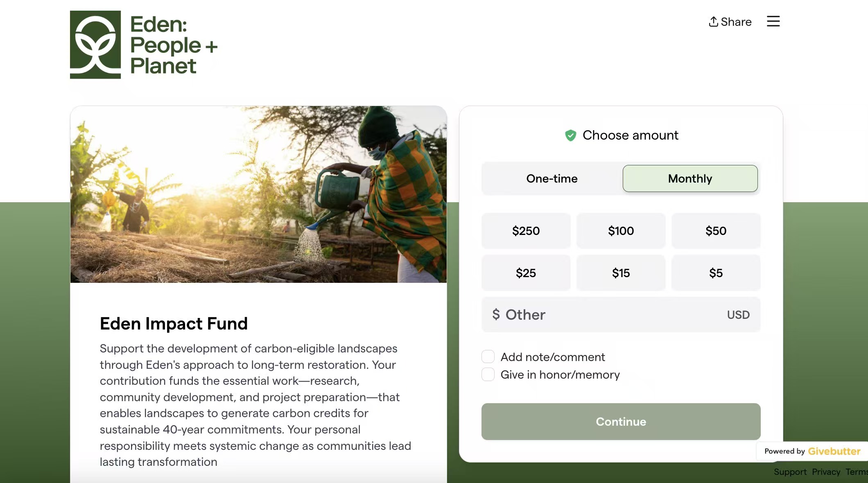Open the hamburger menu
This screenshot has height=483, width=868.
pos(773,21)
